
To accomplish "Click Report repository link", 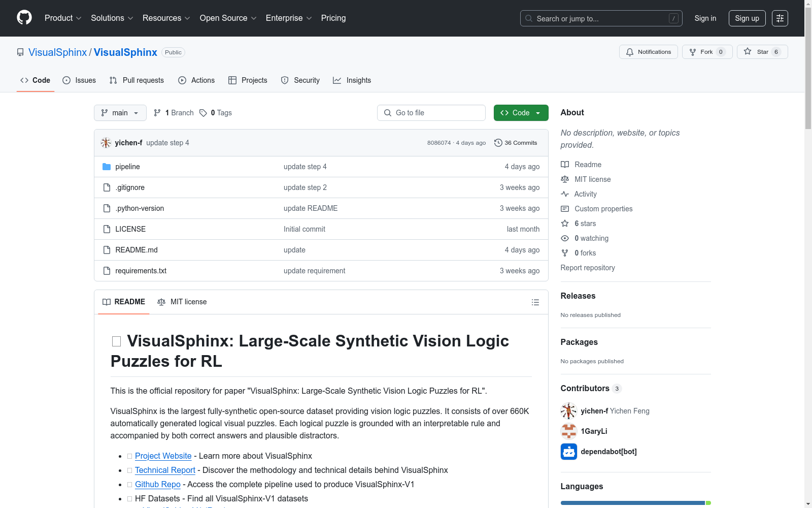I will pos(588,268).
